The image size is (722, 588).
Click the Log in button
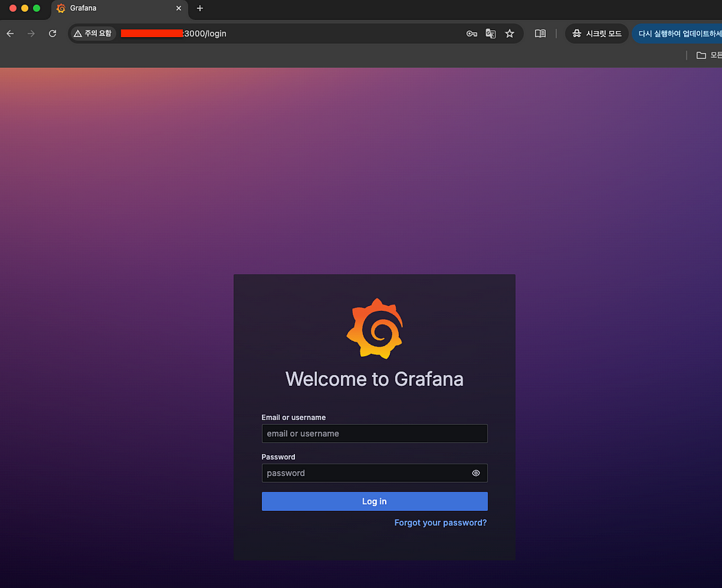coord(374,501)
